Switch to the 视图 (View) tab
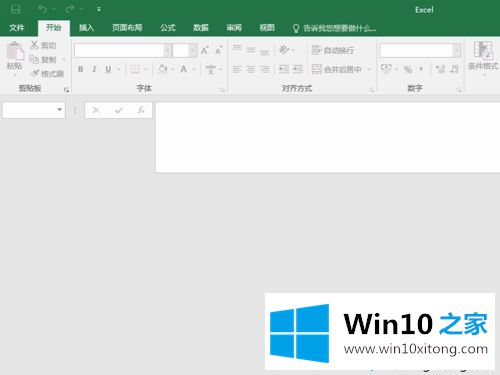 [x=267, y=28]
